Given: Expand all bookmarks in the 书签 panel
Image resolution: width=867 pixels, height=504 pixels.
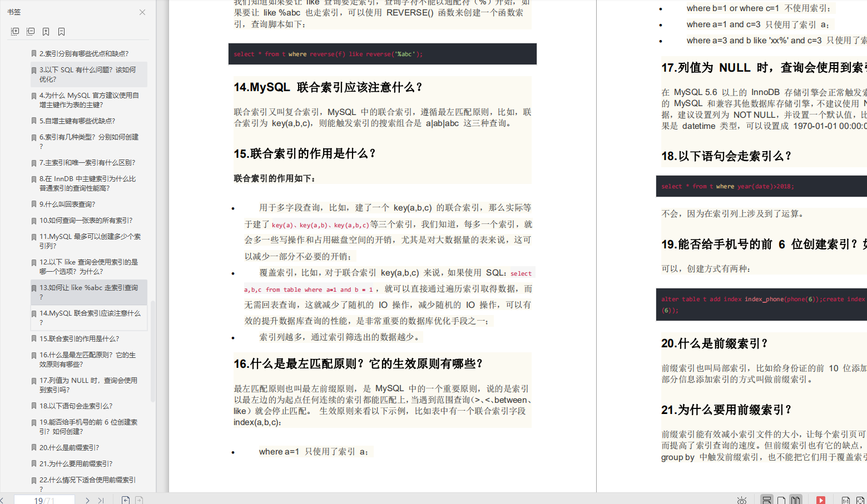Looking at the screenshot, I should tap(15, 32).
